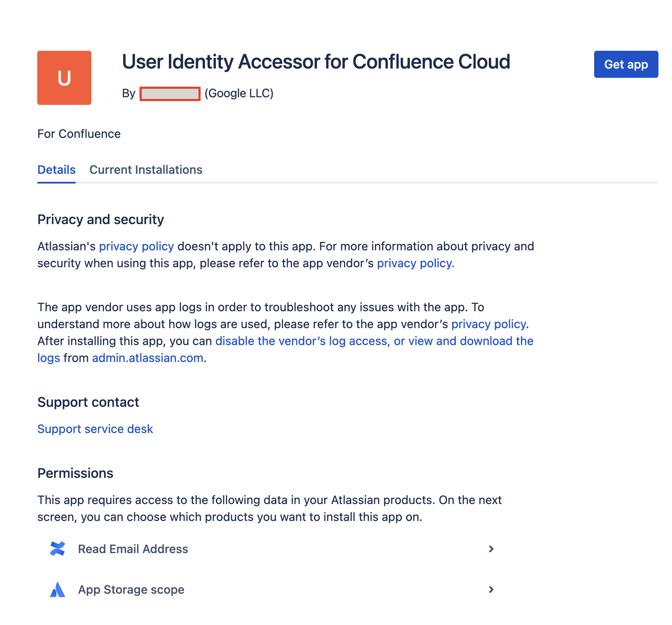Click the orange U app logo

pos(64,78)
